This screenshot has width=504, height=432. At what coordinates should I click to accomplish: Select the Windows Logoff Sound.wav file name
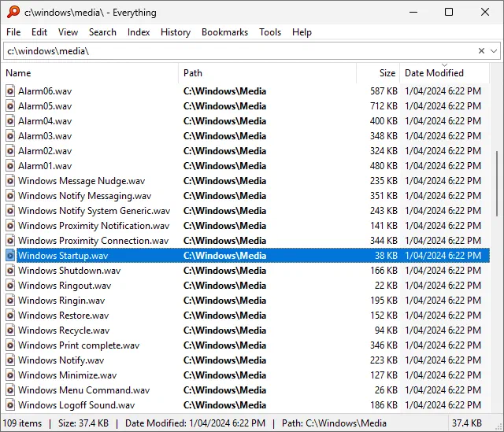[76, 405]
